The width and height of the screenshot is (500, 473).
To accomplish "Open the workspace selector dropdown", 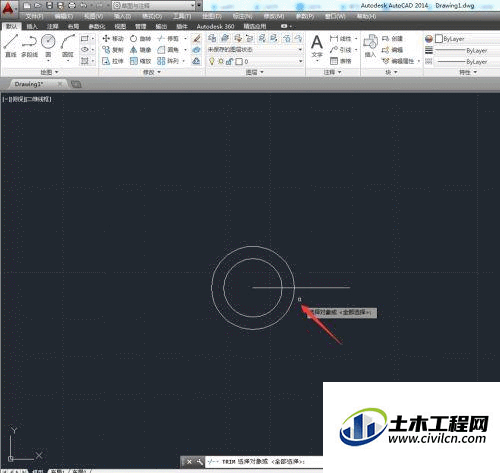I will point(153,5).
